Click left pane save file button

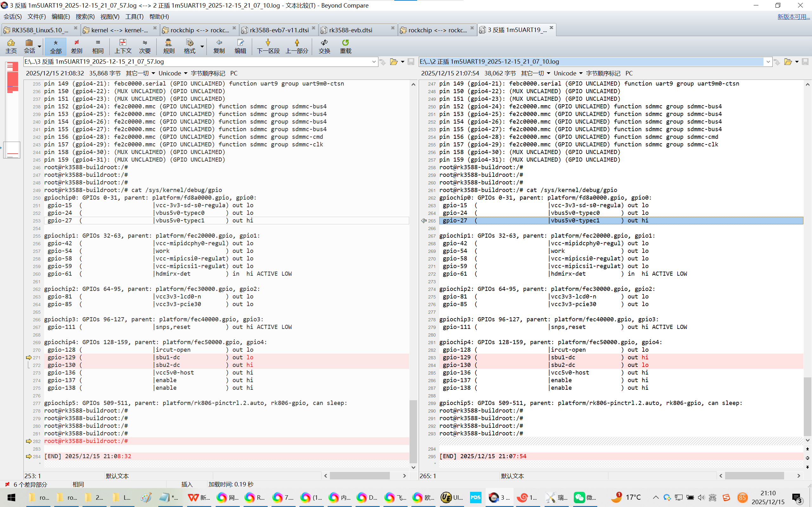[411, 62]
